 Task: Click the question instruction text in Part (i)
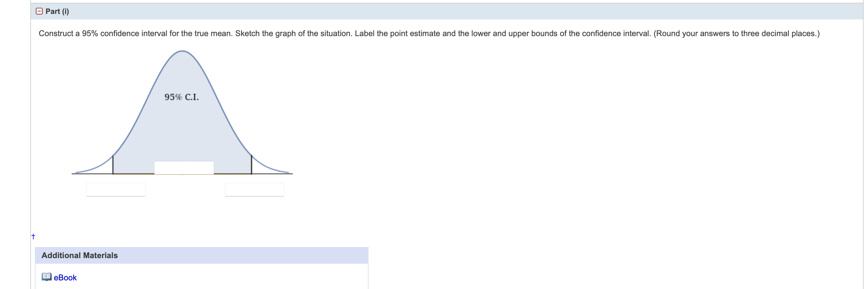[429, 33]
